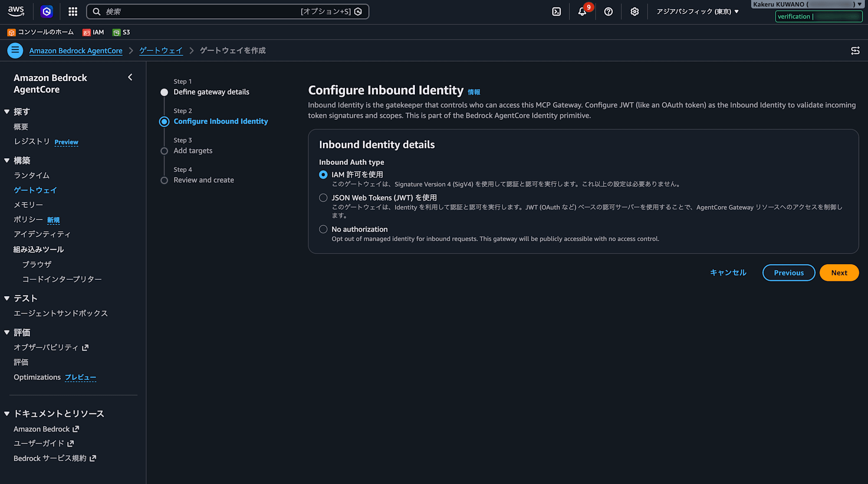Open ユーザーガイド external link
Viewport: 868px width, 484px height.
(43, 443)
